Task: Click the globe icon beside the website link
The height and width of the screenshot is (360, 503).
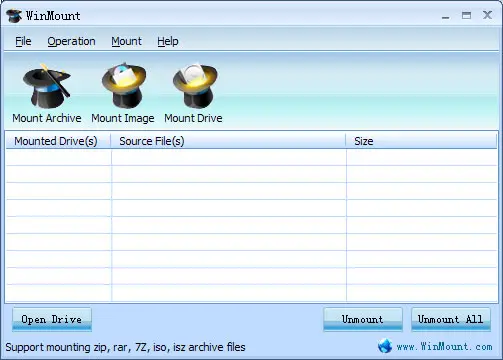Action: [385, 346]
